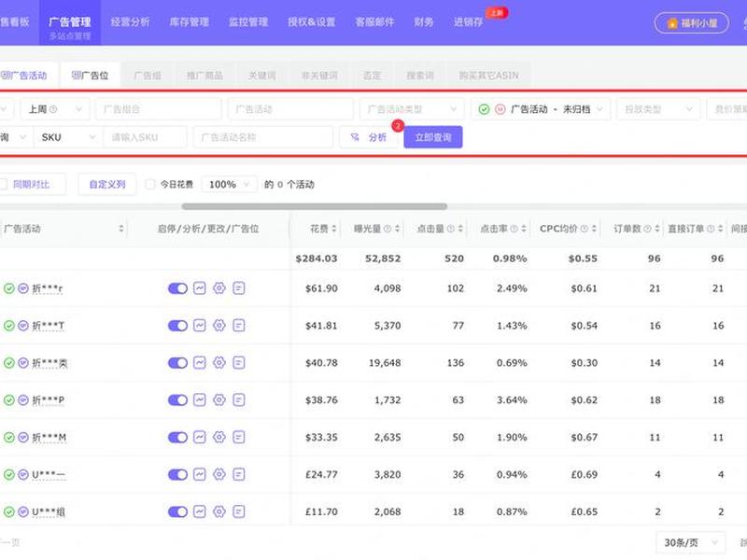Open settings gear for U***一 campaign

click(219, 474)
